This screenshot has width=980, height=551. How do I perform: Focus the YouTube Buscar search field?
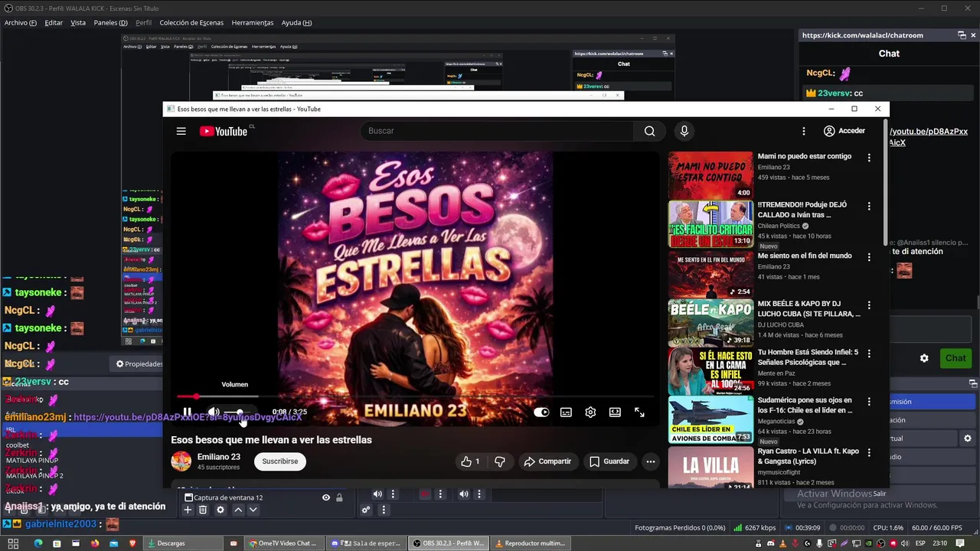click(x=497, y=131)
